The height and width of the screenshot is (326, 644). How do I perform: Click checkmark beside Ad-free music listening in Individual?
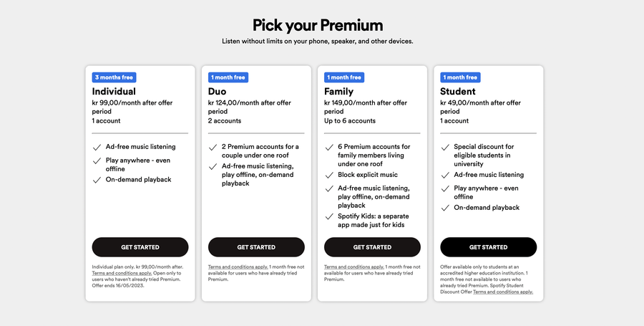(x=97, y=147)
